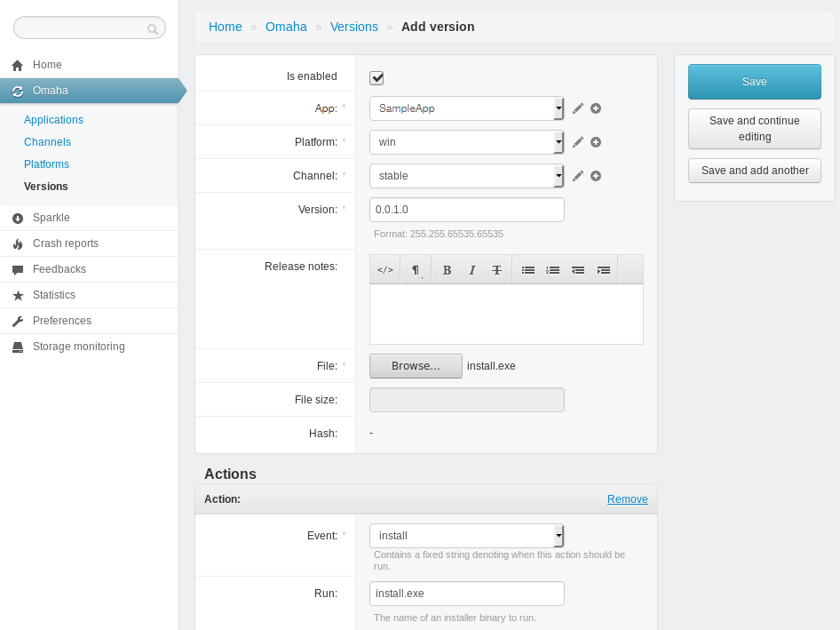
Task: Apply italic in release notes editor
Action: [x=472, y=270]
